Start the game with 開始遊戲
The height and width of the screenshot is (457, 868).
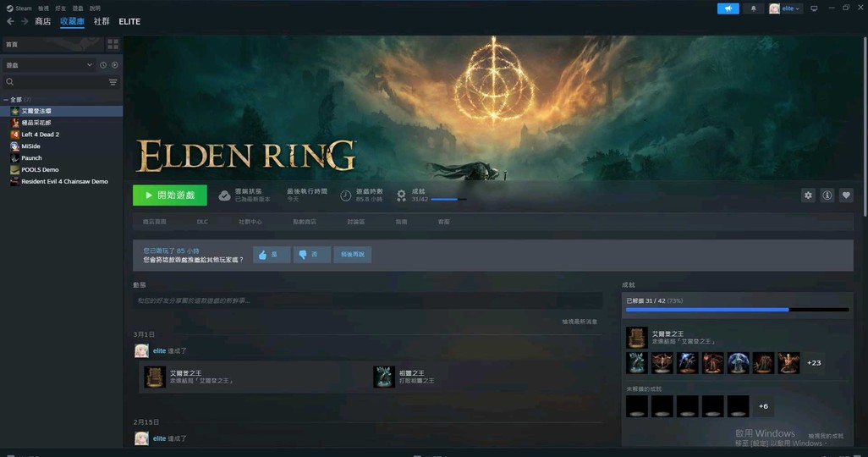tap(170, 195)
